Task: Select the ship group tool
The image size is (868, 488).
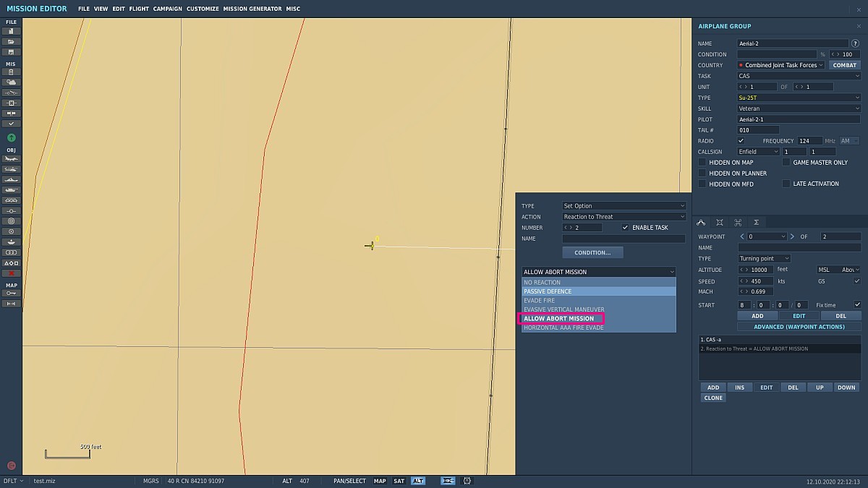Action: 11,179
